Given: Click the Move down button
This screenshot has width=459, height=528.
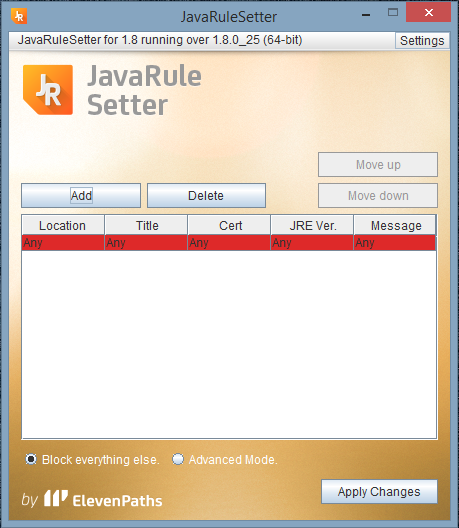Looking at the screenshot, I should coord(378,196).
